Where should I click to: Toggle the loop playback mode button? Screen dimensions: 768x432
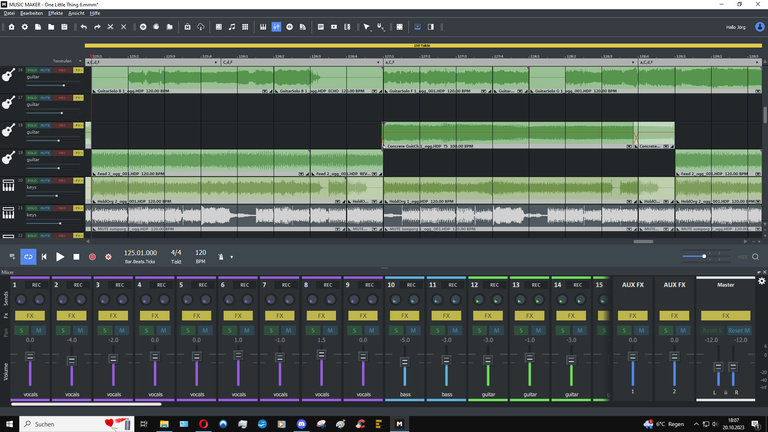28,257
